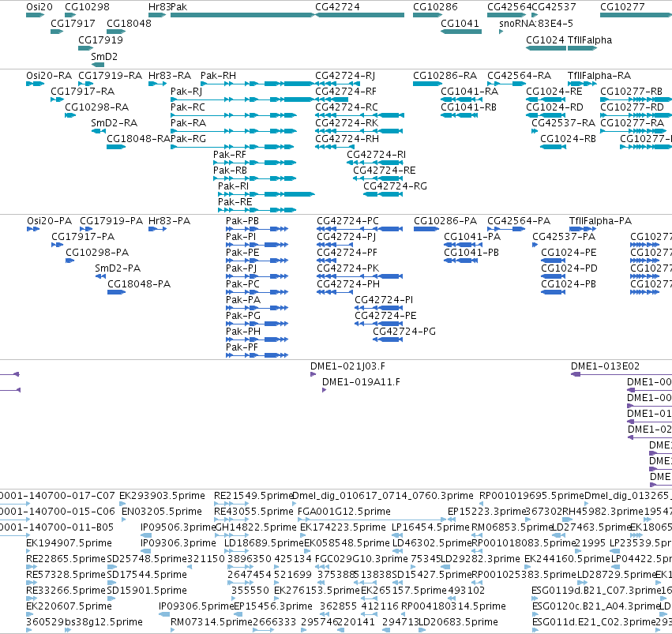
Task: Select the CG17917 gene feature
Action: coord(57,32)
